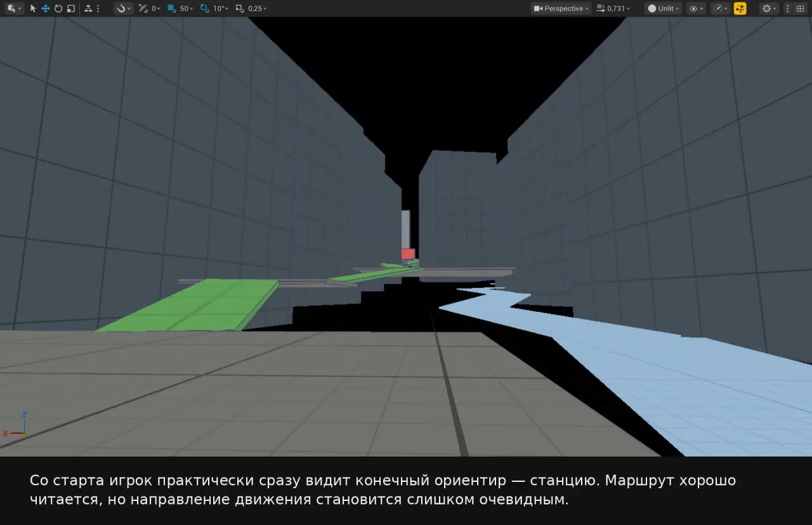Open the grid snap size 50 dropdown

coord(187,8)
